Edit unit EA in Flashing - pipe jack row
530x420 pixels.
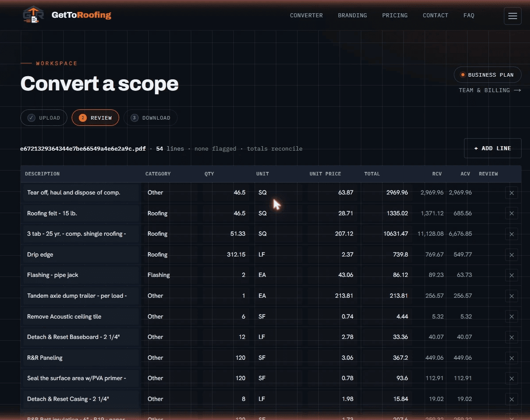[279, 275]
